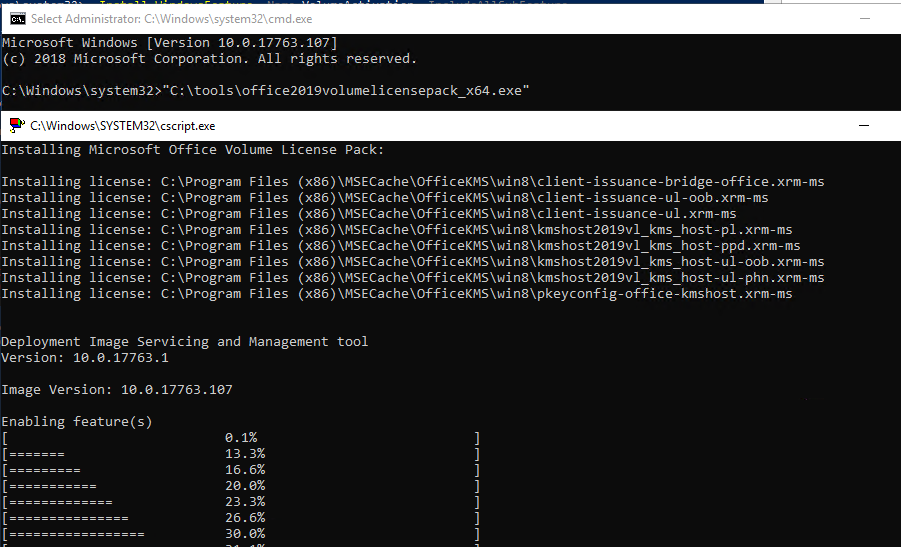Click the 0.1% progress bar line
Screen dimensions: 901x547
[241, 438]
